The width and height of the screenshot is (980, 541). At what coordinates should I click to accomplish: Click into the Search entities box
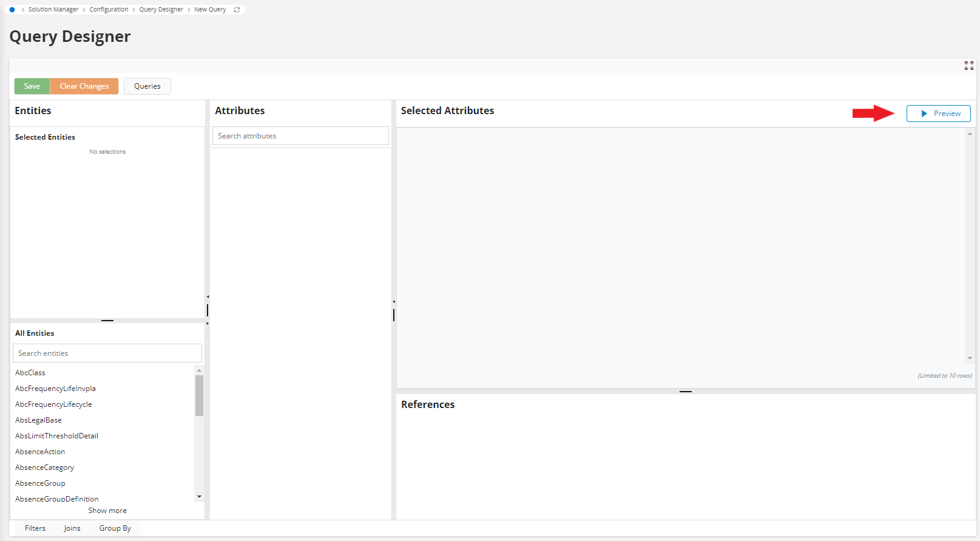click(x=107, y=353)
